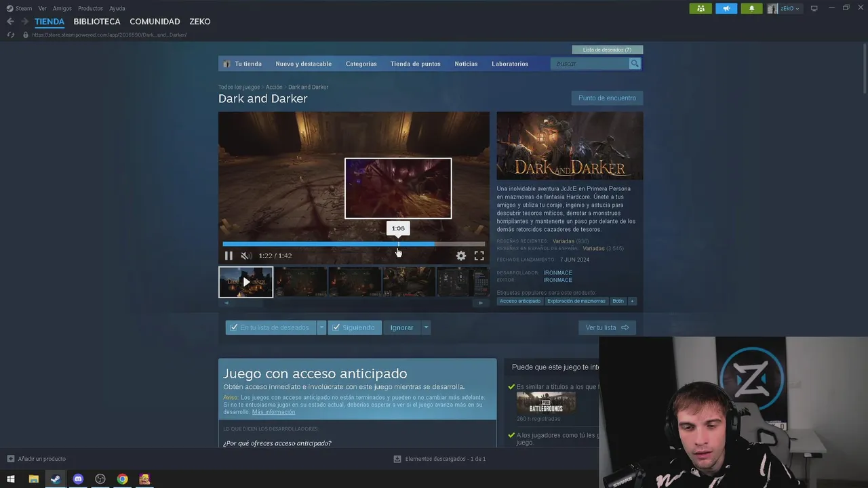
Task: Open editor IRONMACE link
Action: (557, 280)
